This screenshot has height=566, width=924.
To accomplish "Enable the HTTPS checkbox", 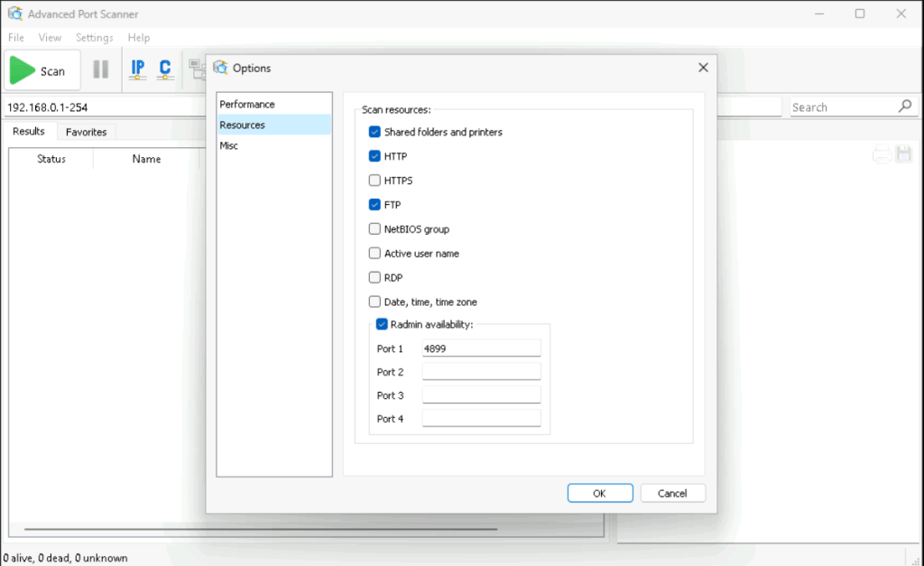I will (x=375, y=181).
